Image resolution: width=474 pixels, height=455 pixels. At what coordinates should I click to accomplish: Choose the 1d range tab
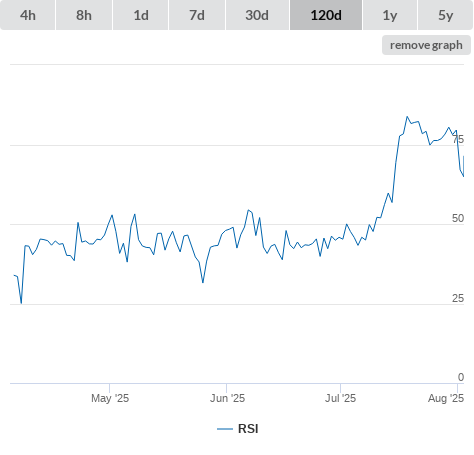pyautogui.click(x=141, y=15)
